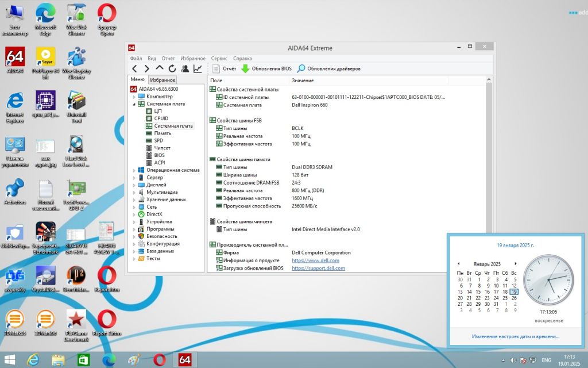Select the TechPowerUp GPU-Z desktop icon
The image size is (588, 368).
[x=76, y=194]
